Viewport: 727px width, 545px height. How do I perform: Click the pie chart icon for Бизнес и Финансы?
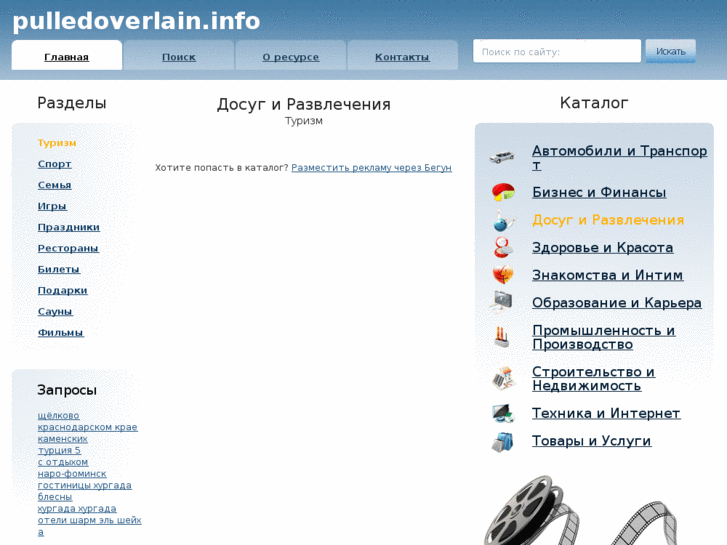coord(503,192)
